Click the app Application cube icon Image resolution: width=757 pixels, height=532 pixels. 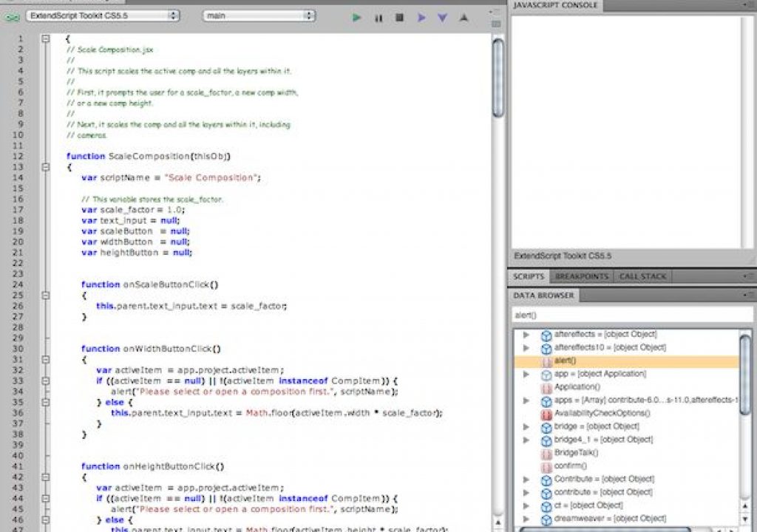click(546, 375)
